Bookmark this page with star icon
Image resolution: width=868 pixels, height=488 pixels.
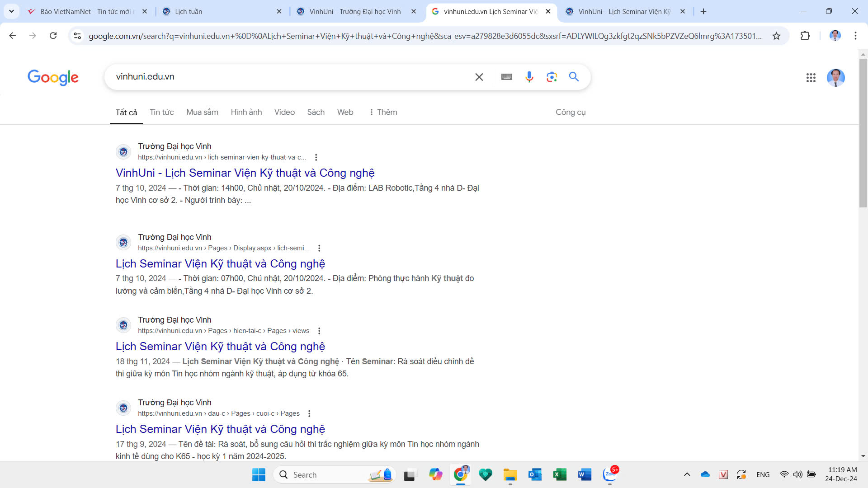[776, 36]
